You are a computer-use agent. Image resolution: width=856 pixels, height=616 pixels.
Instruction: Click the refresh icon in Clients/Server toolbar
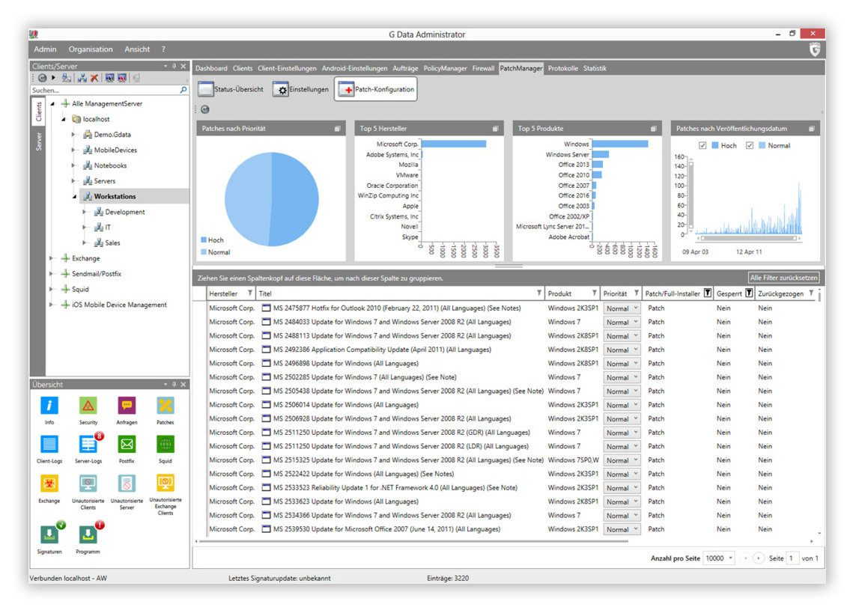42,77
